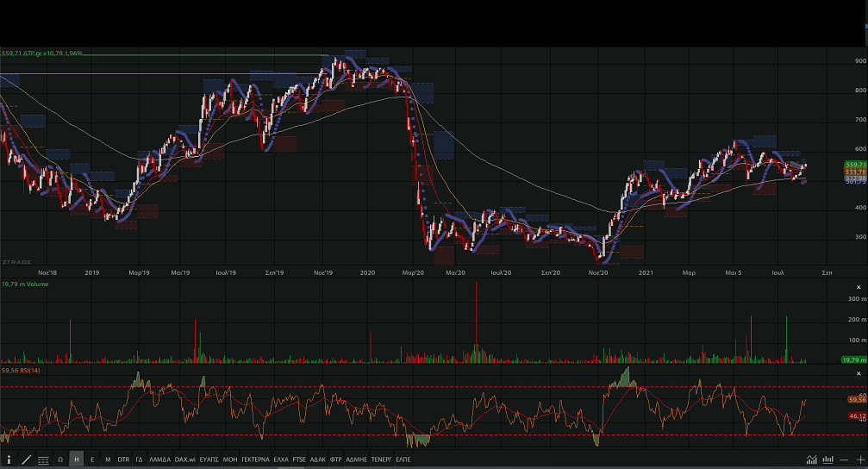Open the ΛΑΜΔΑ symbol tab
868x469 pixels.
[x=159, y=460]
